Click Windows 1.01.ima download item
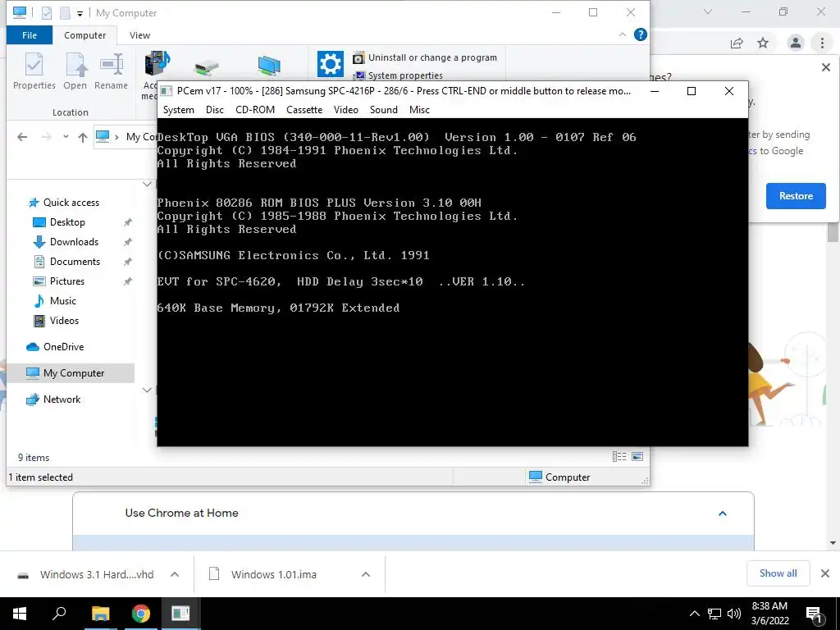 pyautogui.click(x=273, y=574)
